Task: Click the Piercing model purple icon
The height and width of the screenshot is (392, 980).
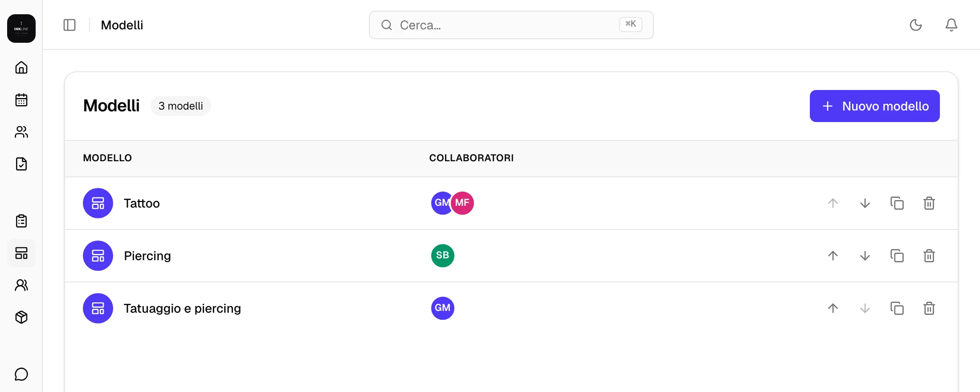Action: point(98,256)
